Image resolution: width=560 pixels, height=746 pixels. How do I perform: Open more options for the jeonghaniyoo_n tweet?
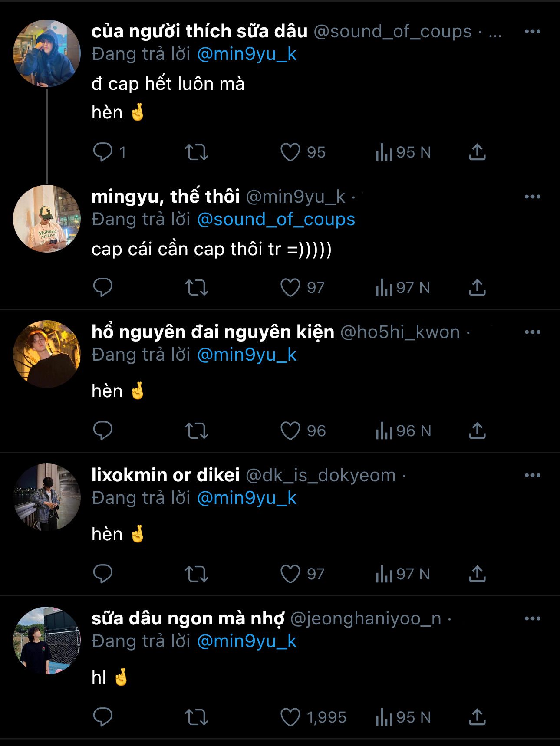[532, 618]
